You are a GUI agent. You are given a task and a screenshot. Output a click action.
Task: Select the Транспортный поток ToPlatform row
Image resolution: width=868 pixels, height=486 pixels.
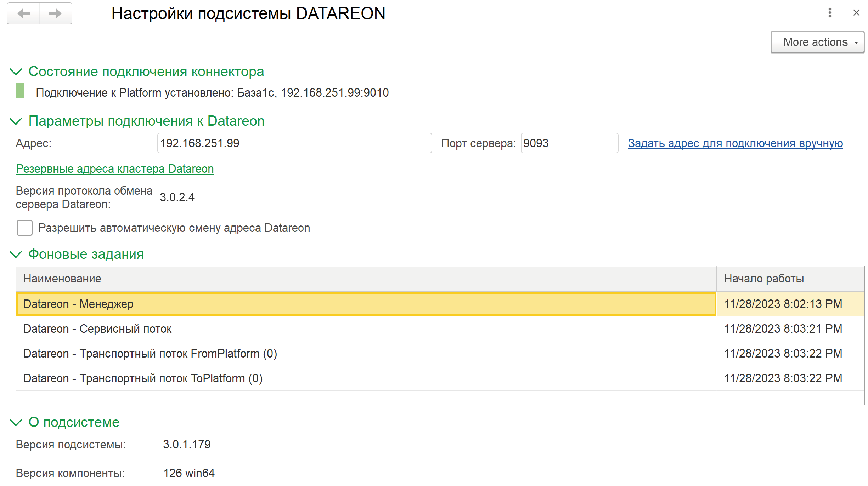[x=365, y=378]
